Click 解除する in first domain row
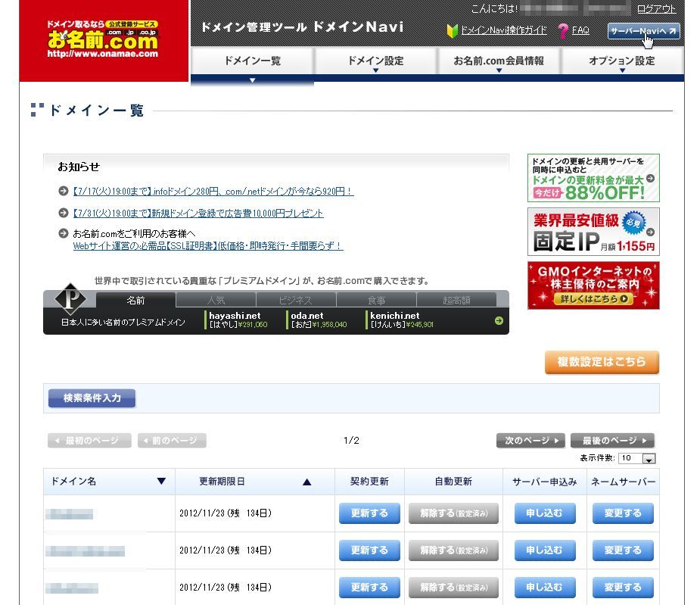Screen dimensions: 700x605 click(x=453, y=513)
